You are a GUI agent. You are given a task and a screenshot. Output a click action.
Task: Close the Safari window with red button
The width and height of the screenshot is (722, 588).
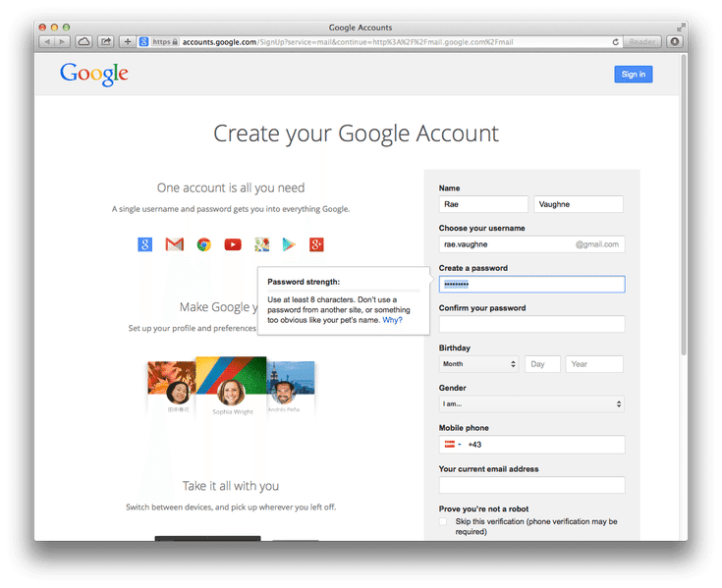tap(43, 27)
